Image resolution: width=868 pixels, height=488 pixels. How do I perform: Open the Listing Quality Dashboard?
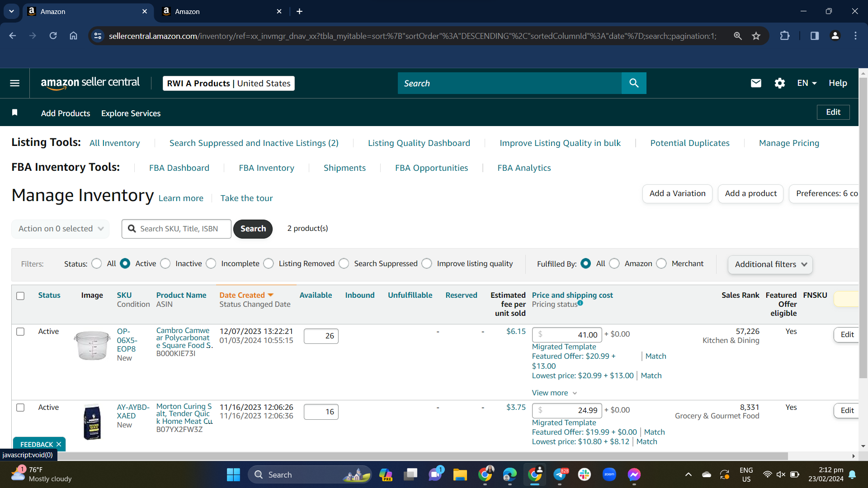pyautogui.click(x=419, y=143)
